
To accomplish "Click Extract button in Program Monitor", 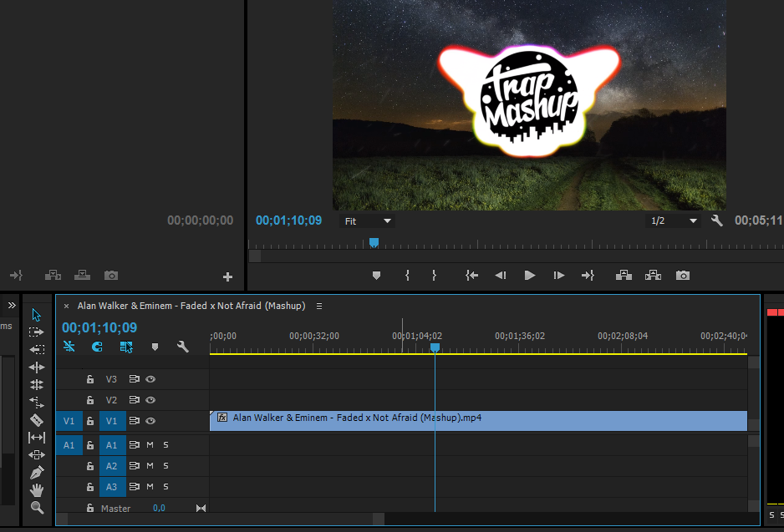I will click(653, 276).
